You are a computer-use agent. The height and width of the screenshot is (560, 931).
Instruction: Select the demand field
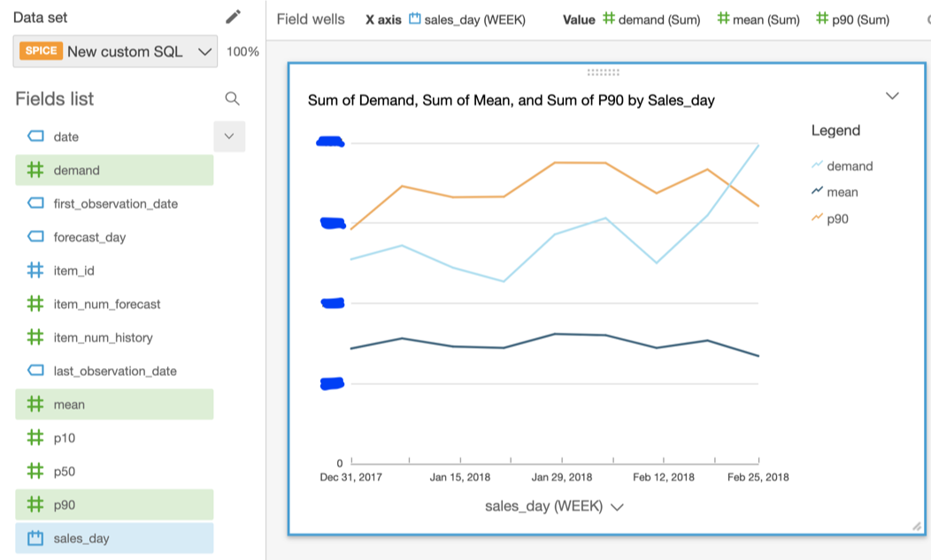point(114,171)
